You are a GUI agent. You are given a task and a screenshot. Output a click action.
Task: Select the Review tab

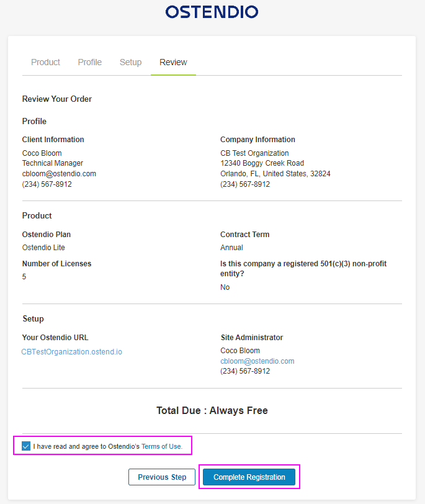pos(173,62)
